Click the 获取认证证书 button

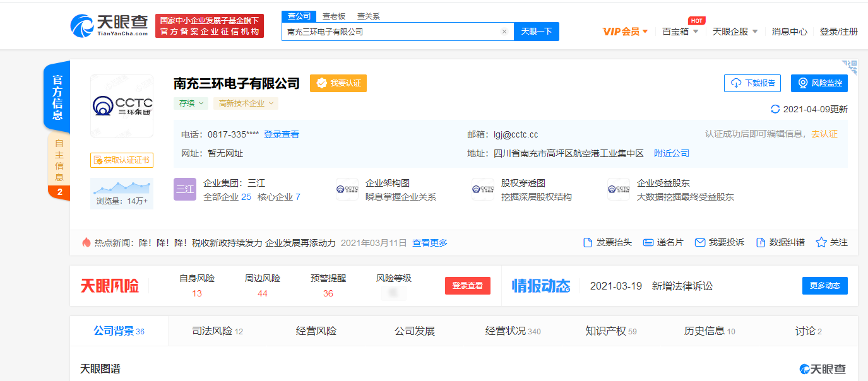click(x=122, y=160)
